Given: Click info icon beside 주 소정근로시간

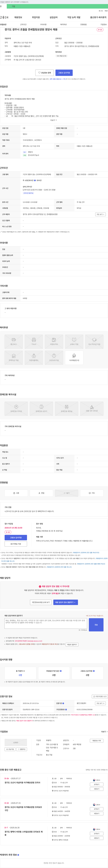Looking at the screenshot, I should coord(35,180).
